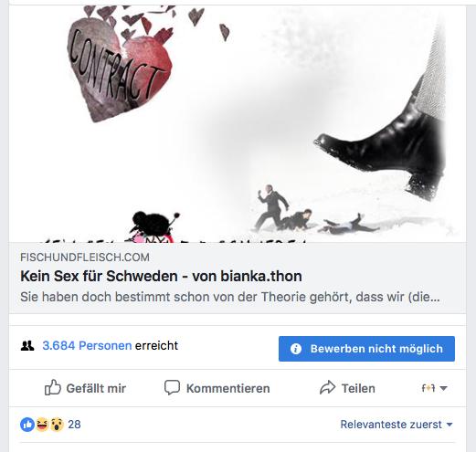
Task: Open the 3.684 Personen reach link
Action: [x=87, y=346]
